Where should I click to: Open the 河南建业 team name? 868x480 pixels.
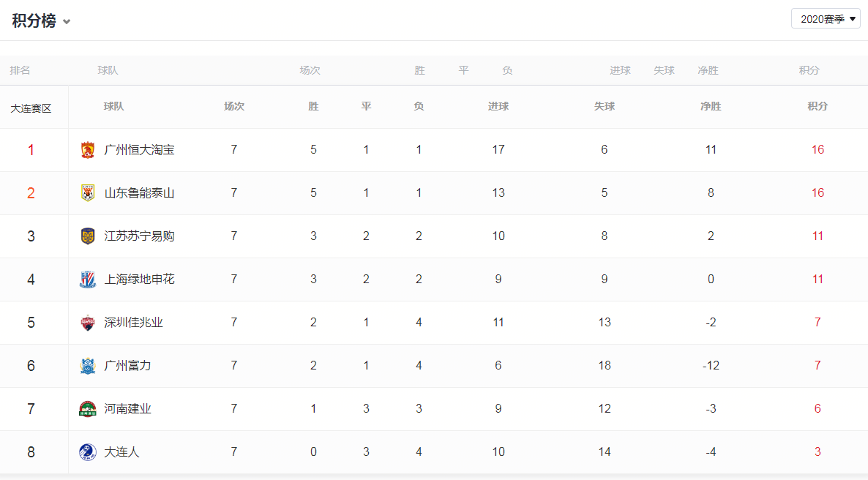tap(127, 409)
